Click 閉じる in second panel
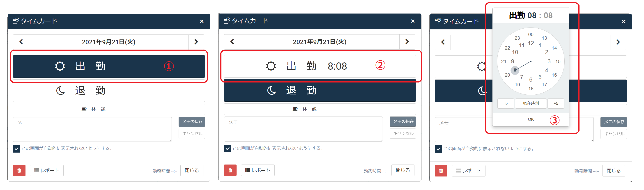 click(403, 170)
